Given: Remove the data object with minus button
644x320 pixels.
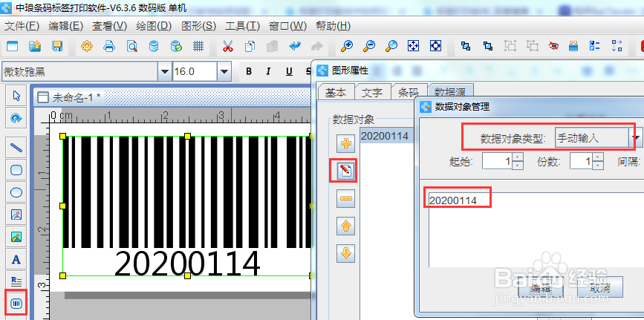Looking at the screenshot, I should point(346,198).
